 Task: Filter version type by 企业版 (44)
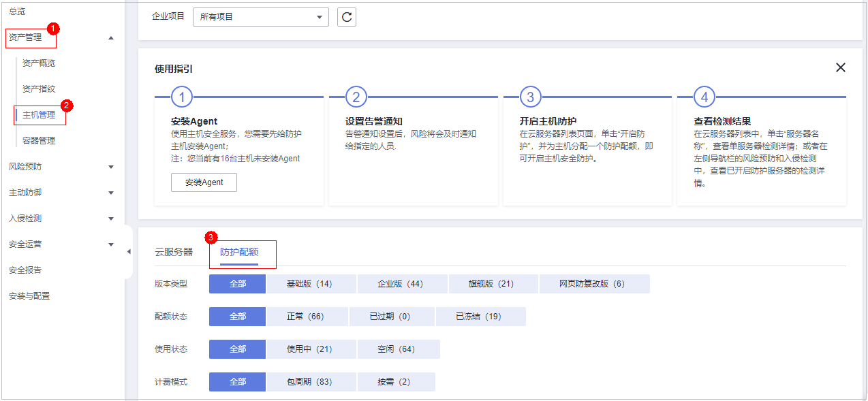click(x=402, y=284)
